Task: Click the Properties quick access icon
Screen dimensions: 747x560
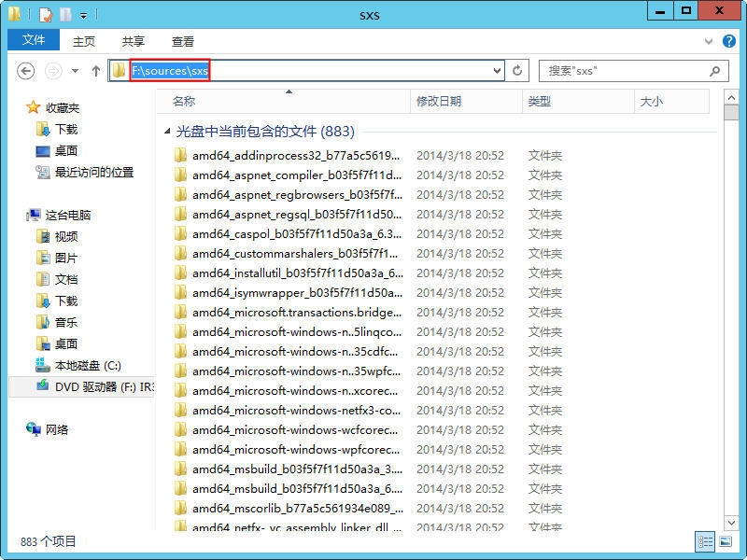Action: tap(45, 15)
